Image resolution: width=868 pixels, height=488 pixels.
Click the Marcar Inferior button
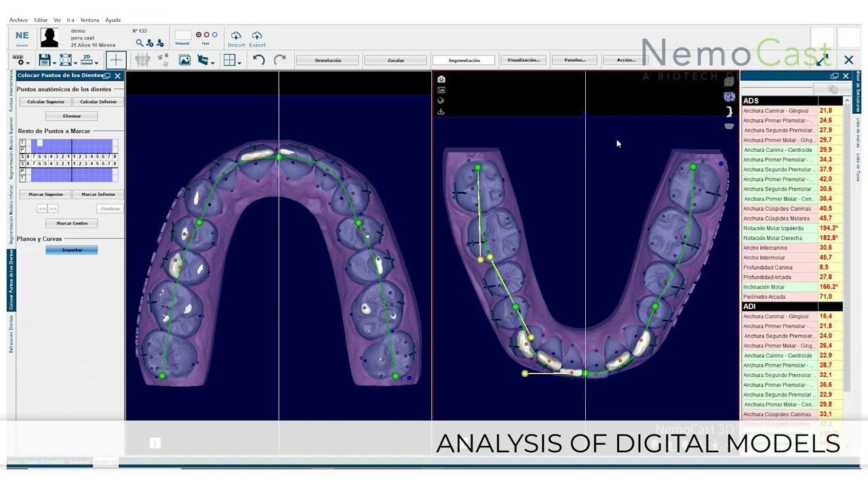click(98, 195)
